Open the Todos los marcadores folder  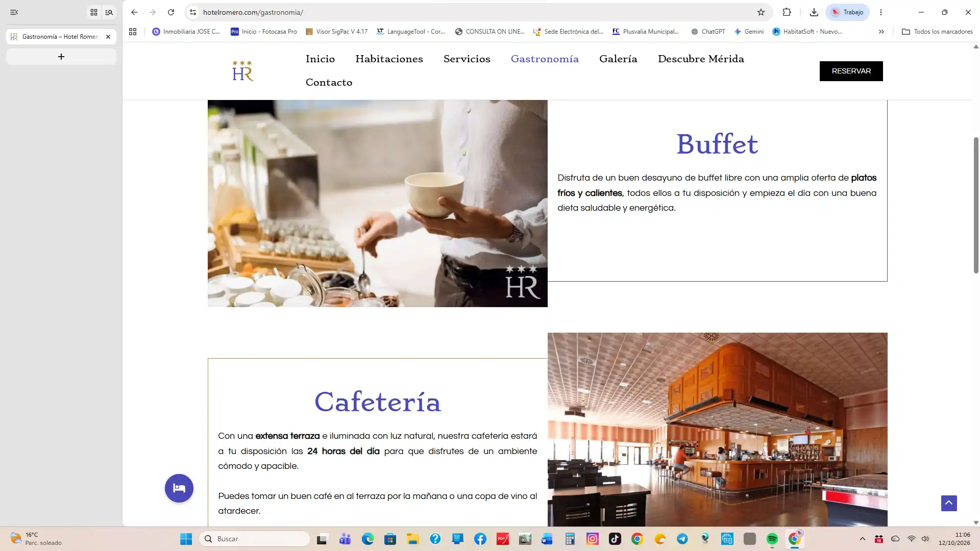tap(937, 32)
